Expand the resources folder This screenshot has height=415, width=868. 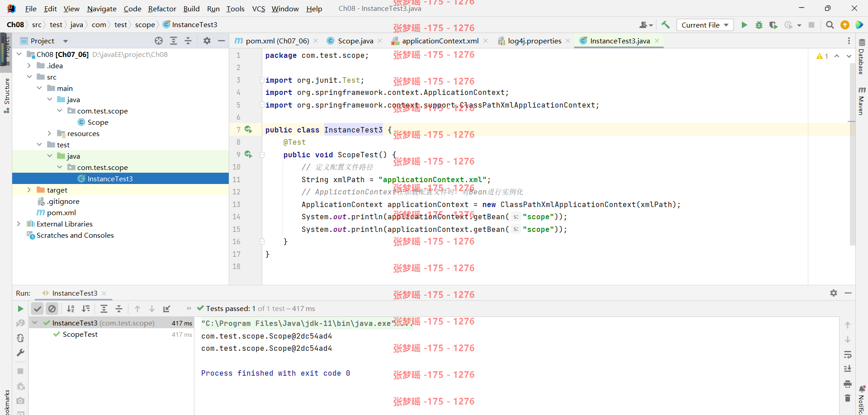pyautogui.click(x=50, y=133)
